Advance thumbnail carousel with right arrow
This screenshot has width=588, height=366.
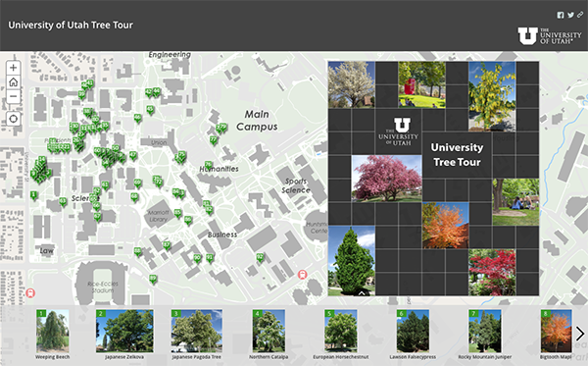(580, 334)
